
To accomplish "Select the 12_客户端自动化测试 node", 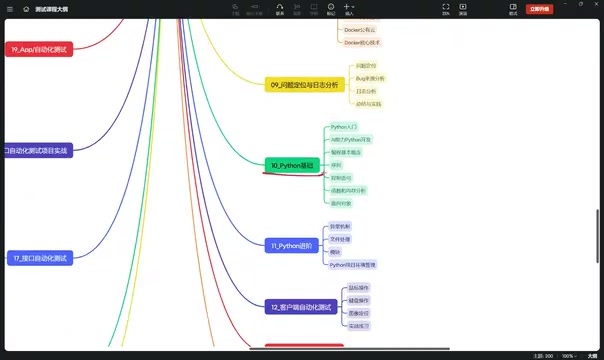I will click(301, 307).
